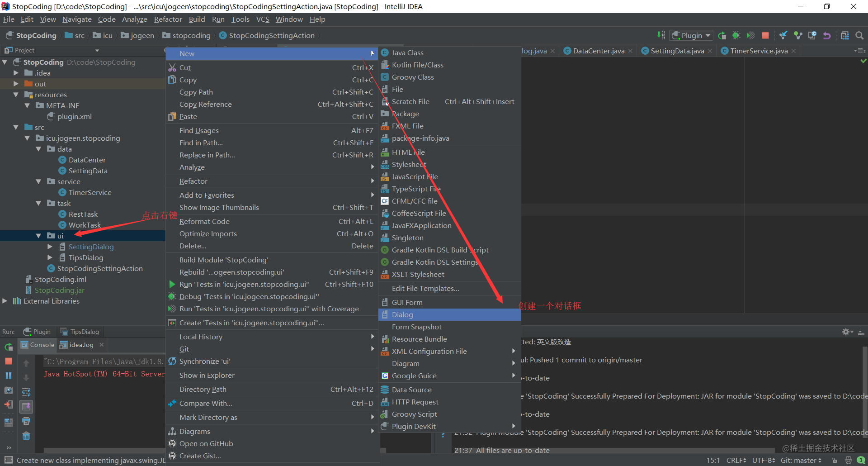The height and width of the screenshot is (466, 868).
Task: Toggle scroll to end in console
Action: [x=26, y=406]
